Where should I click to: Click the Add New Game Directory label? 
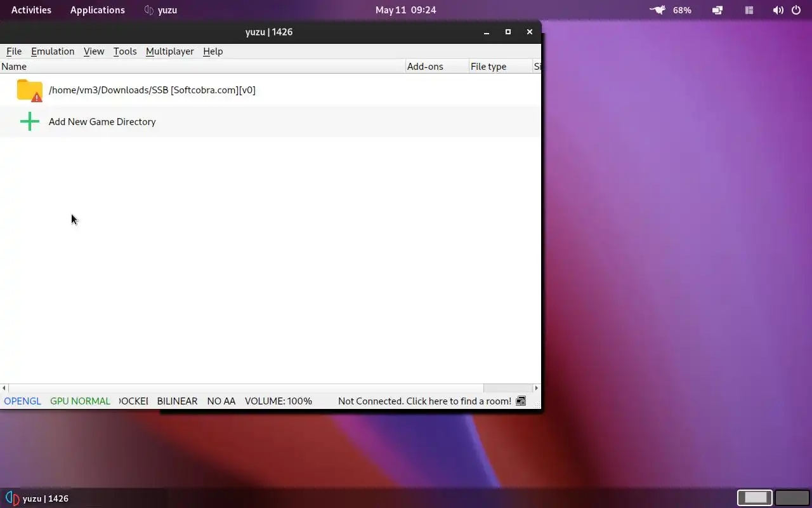[102, 122]
